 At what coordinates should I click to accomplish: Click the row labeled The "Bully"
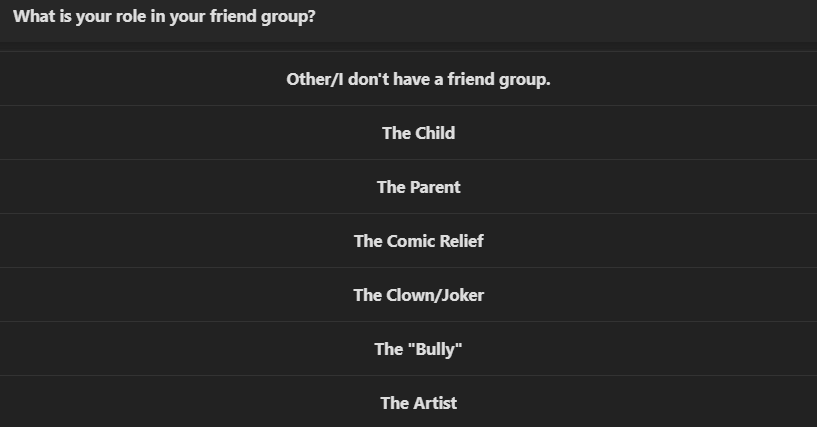pyautogui.click(x=418, y=349)
